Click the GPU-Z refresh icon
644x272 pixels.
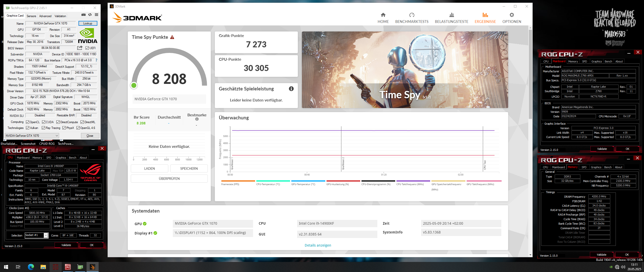pos(90,15)
